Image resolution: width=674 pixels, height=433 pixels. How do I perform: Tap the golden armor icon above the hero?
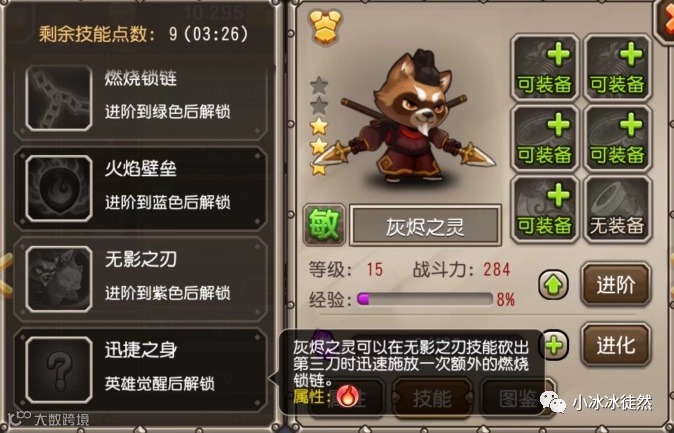(x=325, y=27)
